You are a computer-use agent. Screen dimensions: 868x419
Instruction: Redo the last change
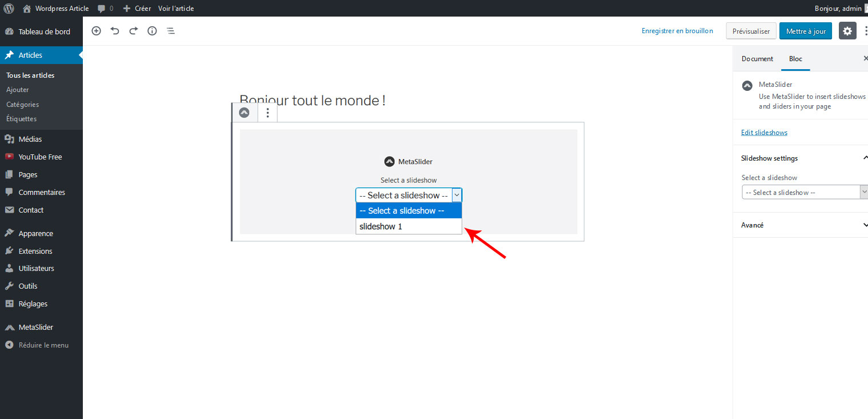133,31
